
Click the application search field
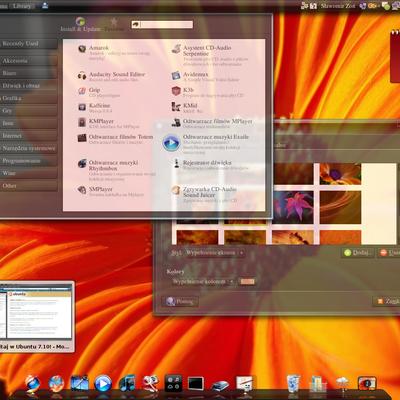point(162,24)
